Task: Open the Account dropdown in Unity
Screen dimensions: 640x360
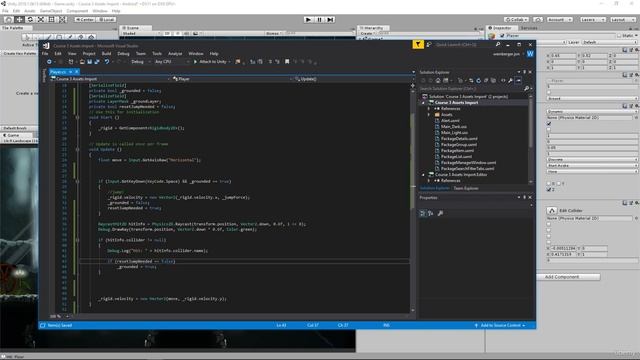Action: (559, 20)
